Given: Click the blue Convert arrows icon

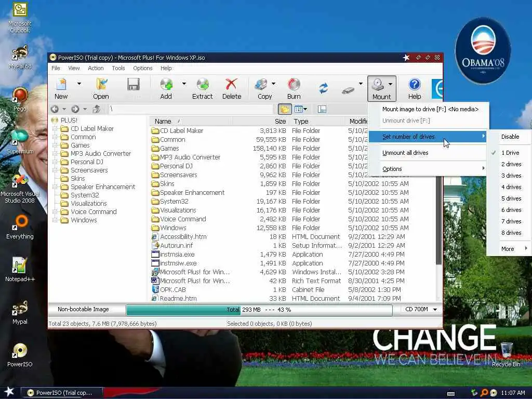Looking at the screenshot, I should pos(323,88).
